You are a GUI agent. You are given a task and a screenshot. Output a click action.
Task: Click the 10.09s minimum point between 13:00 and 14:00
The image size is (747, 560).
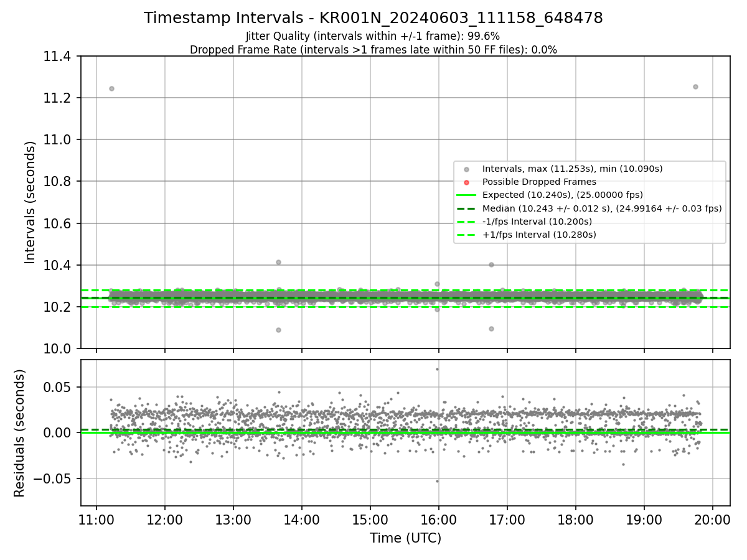tap(278, 330)
